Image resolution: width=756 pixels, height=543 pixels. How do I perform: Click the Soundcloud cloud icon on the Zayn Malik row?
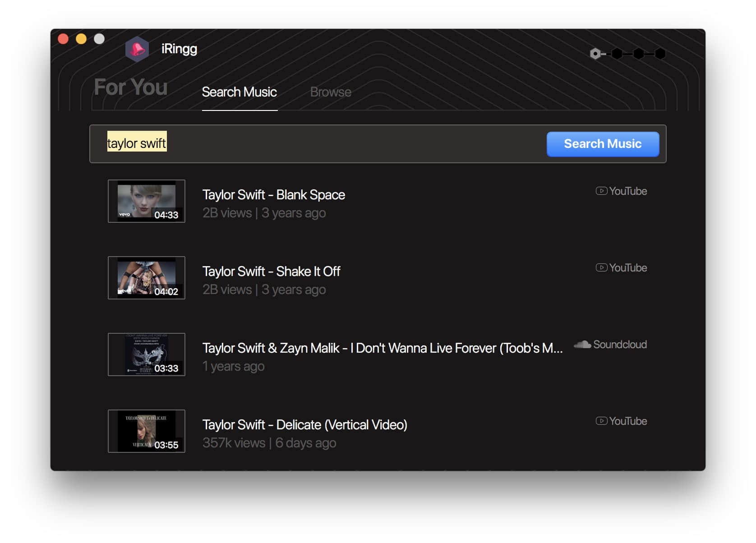coord(582,345)
